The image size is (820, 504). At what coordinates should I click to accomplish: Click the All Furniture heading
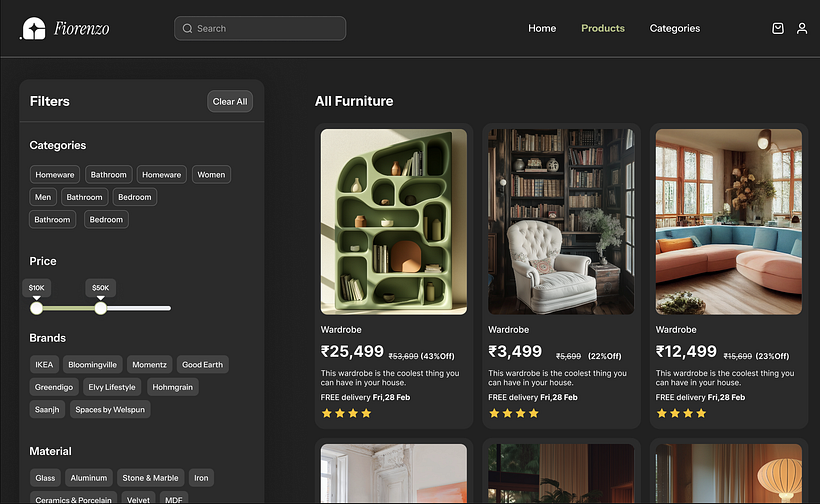click(354, 101)
